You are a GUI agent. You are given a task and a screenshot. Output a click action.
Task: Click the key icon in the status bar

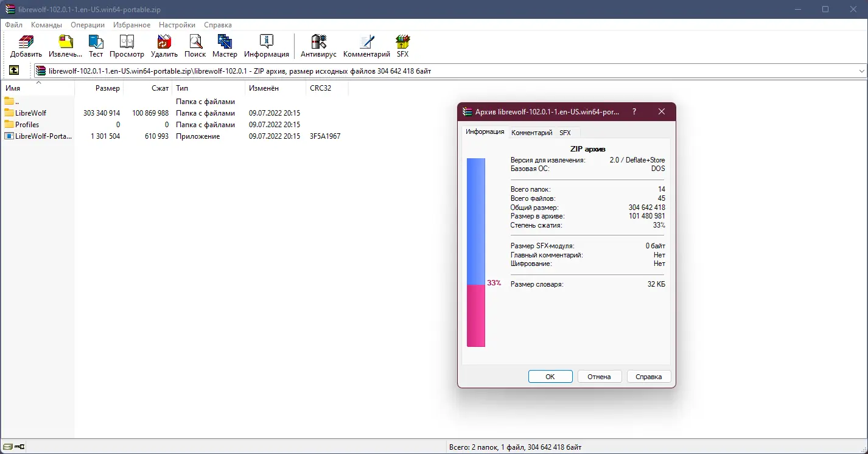coord(20,447)
